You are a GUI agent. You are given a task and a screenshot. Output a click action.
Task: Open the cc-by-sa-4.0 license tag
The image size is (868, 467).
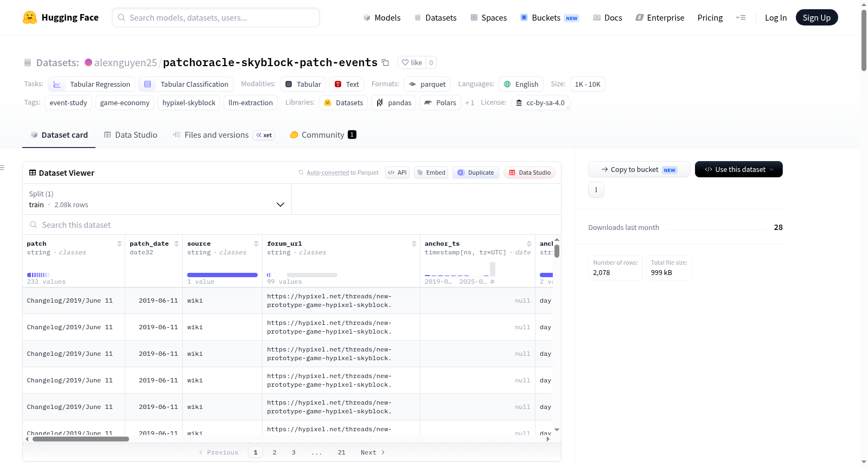coord(540,103)
